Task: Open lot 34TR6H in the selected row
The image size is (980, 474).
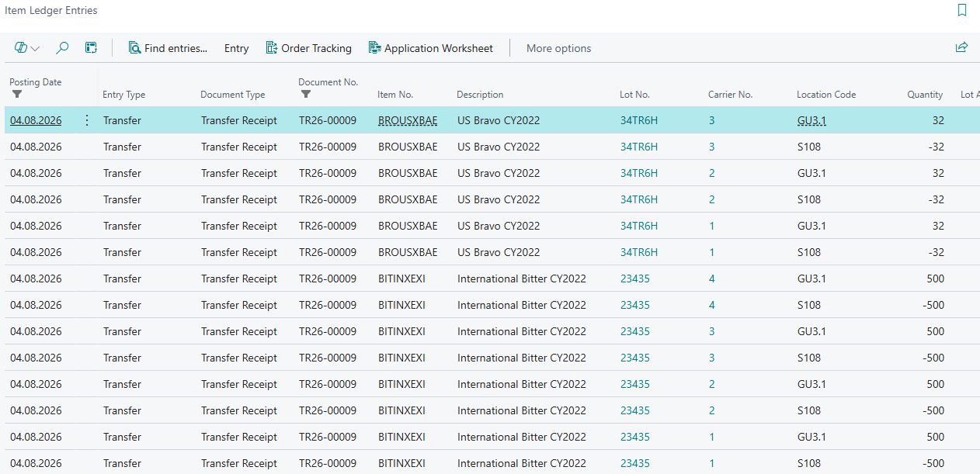Action: [639, 120]
